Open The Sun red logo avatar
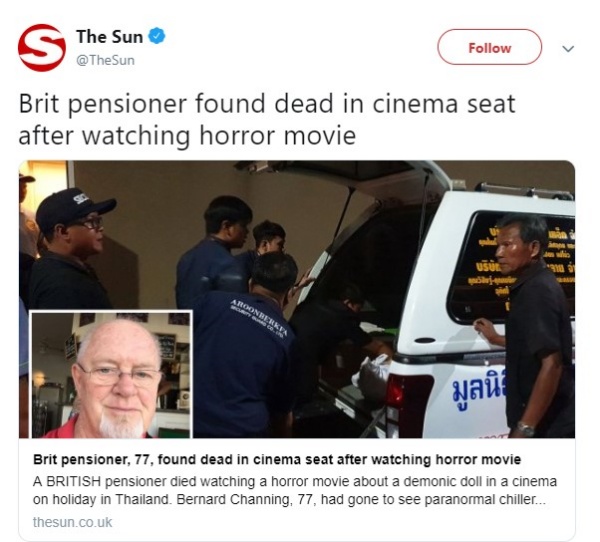Image resolution: width=600 pixels, height=542 pixels. click(x=42, y=48)
